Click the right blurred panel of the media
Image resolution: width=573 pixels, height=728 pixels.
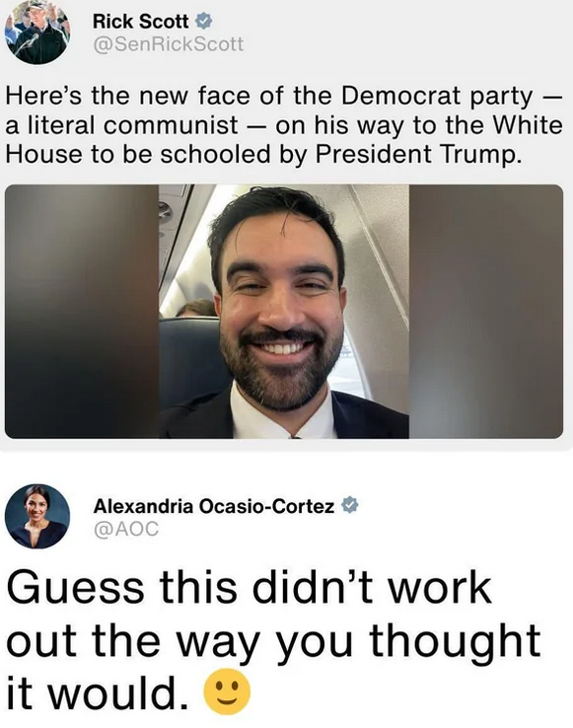pyautogui.click(x=486, y=312)
